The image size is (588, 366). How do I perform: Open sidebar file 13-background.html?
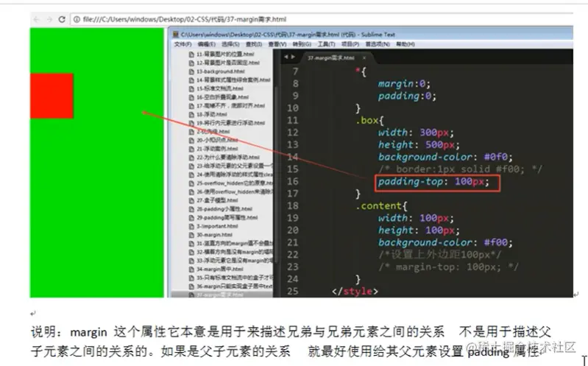pyautogui.click(x=221, y=71)
